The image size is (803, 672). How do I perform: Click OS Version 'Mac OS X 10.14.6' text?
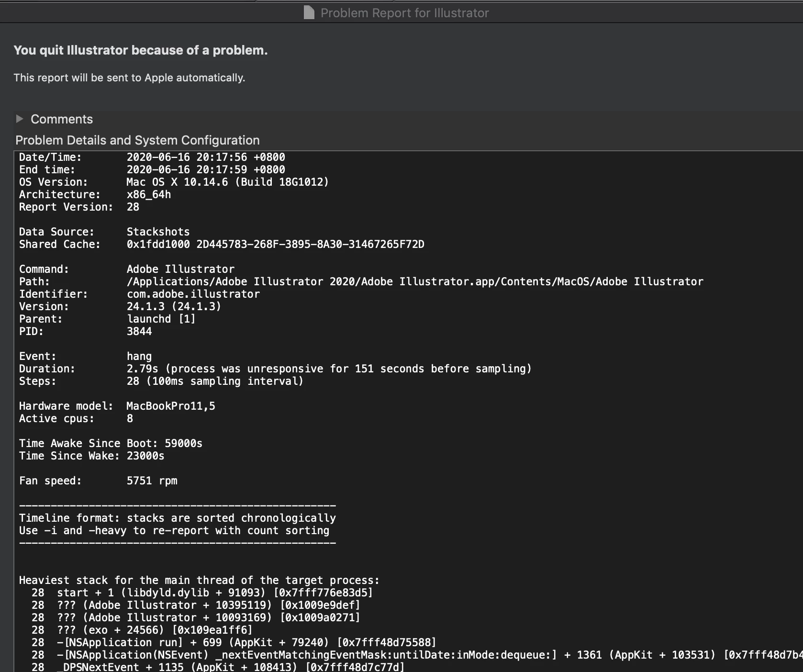(x=177, y=182)
